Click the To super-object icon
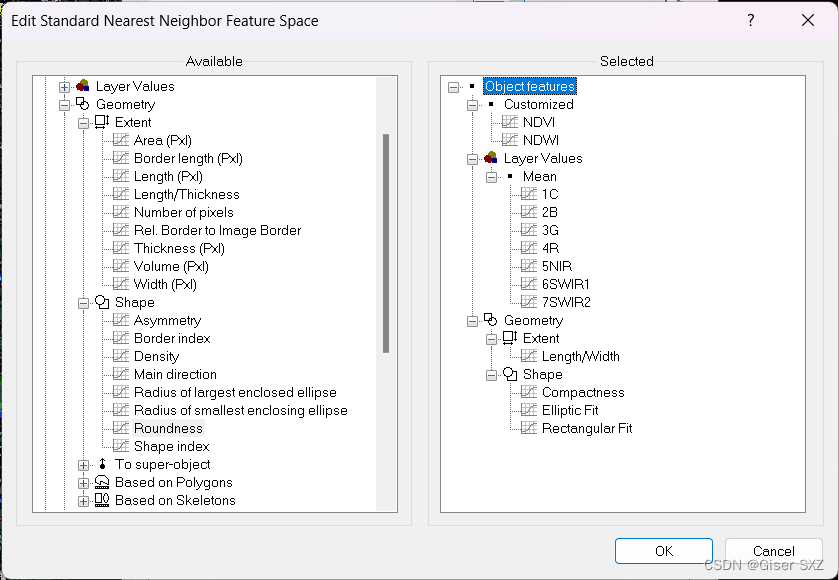Image resolution: width=839 pixels, height=580 pixels. pos(102,464)
